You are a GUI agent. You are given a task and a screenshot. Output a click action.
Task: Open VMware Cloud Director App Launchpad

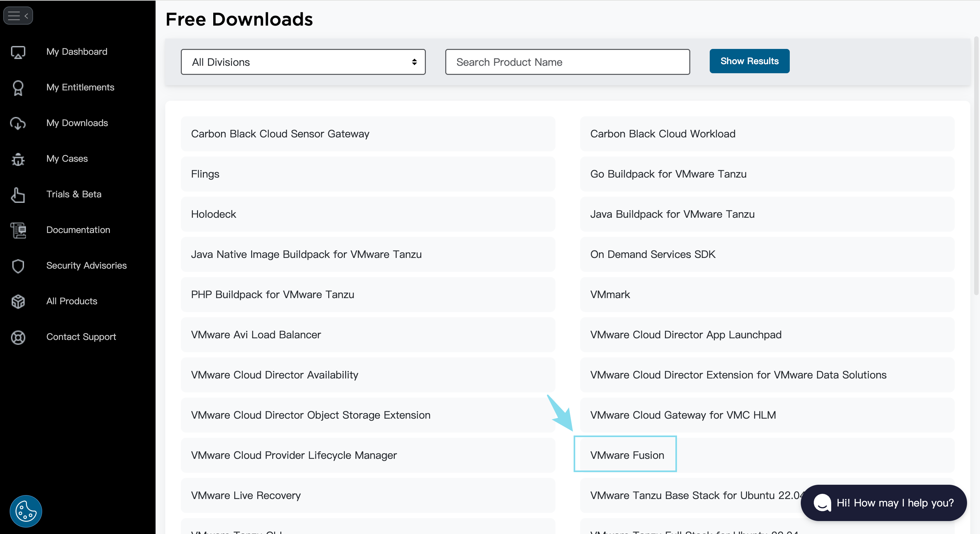(x=767, y=335)
